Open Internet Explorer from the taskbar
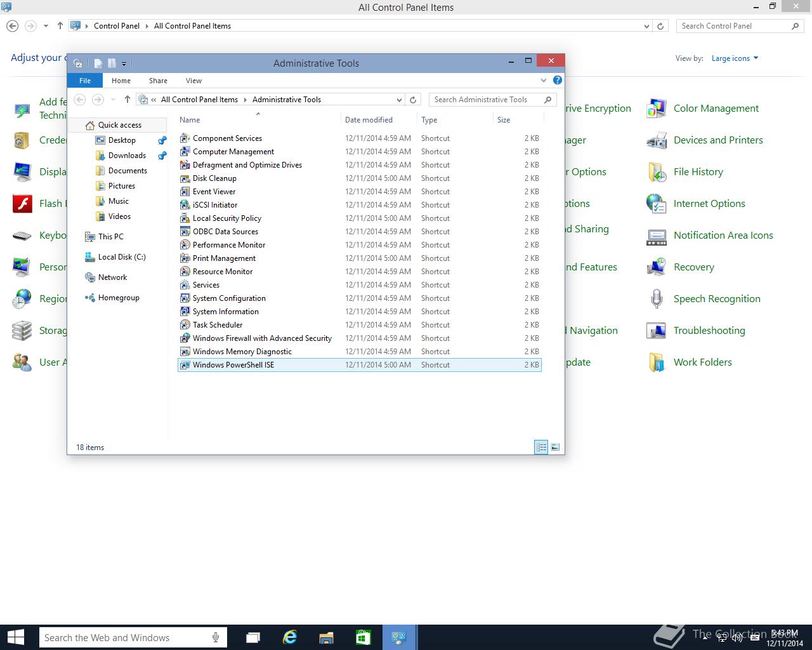 [x=290, y=637]
